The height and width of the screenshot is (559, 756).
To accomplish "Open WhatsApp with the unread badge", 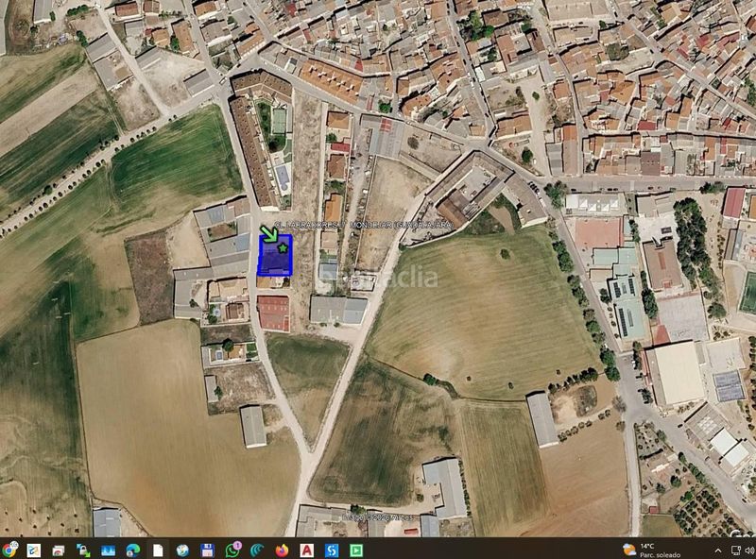I will (232, 550).
